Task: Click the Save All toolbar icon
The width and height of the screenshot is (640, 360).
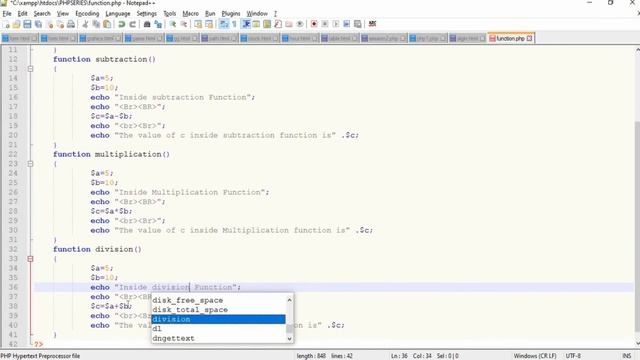Action: [38, 24]
